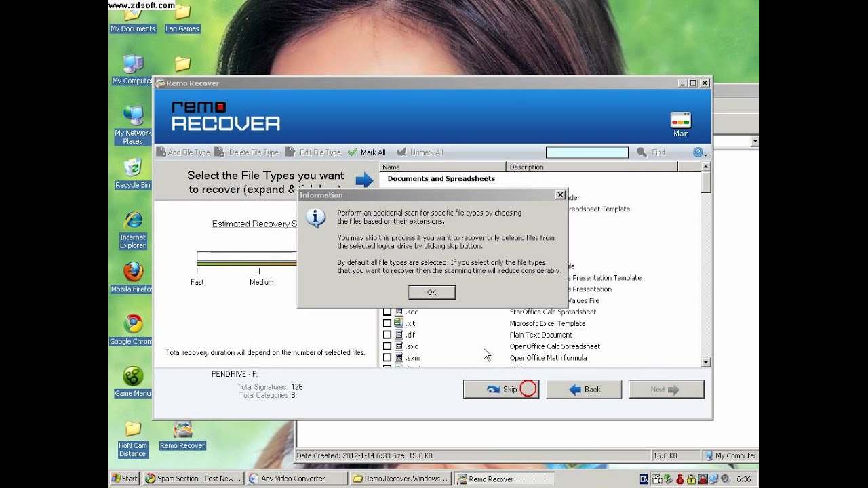This screenshot has width=868, height=488.
Task: Switch to Spam Section taskbar item
Action: 193,479
